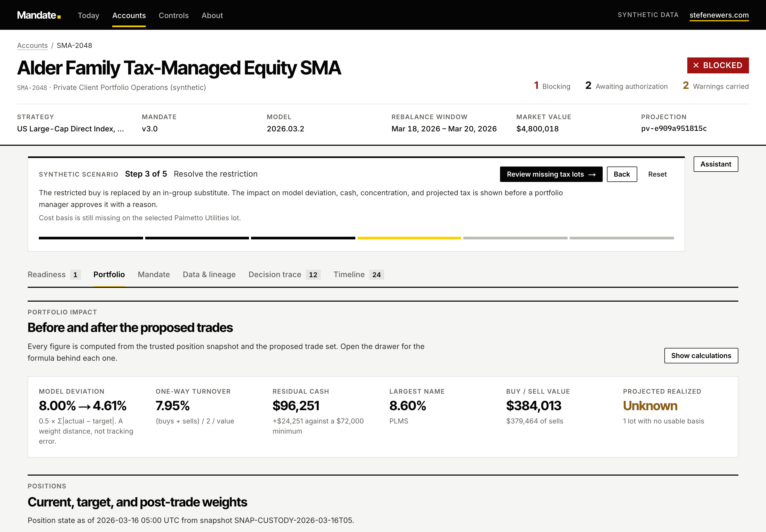Click the 2 Warnings carried counter
The image size is (766, 532).
click(716, 86)
